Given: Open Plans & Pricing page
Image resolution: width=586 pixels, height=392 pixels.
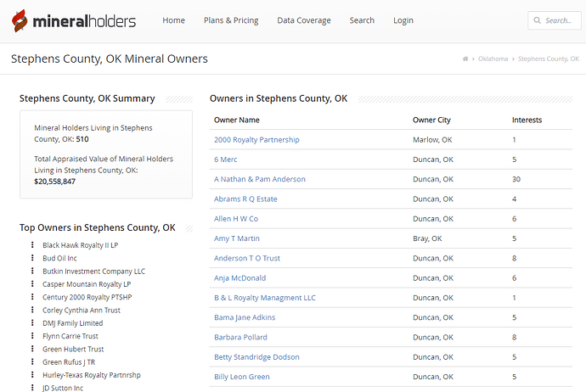Looking at the screenshot, I should 231,20.
